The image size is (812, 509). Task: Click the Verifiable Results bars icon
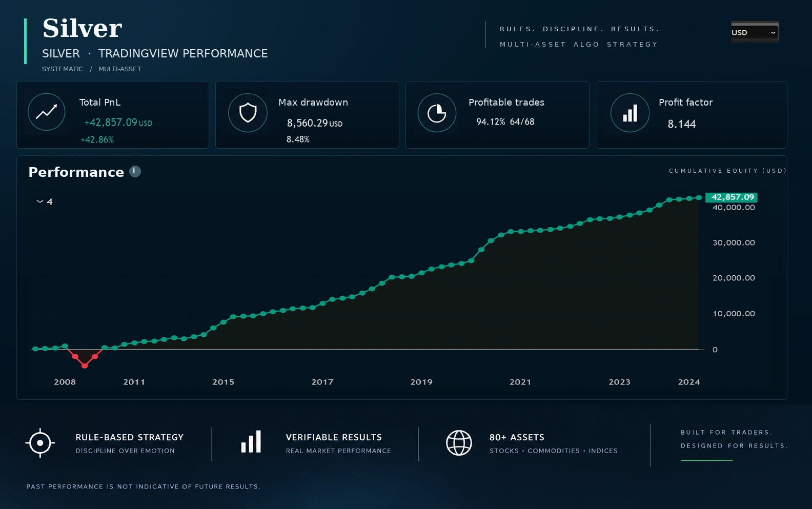click(251, 441)
